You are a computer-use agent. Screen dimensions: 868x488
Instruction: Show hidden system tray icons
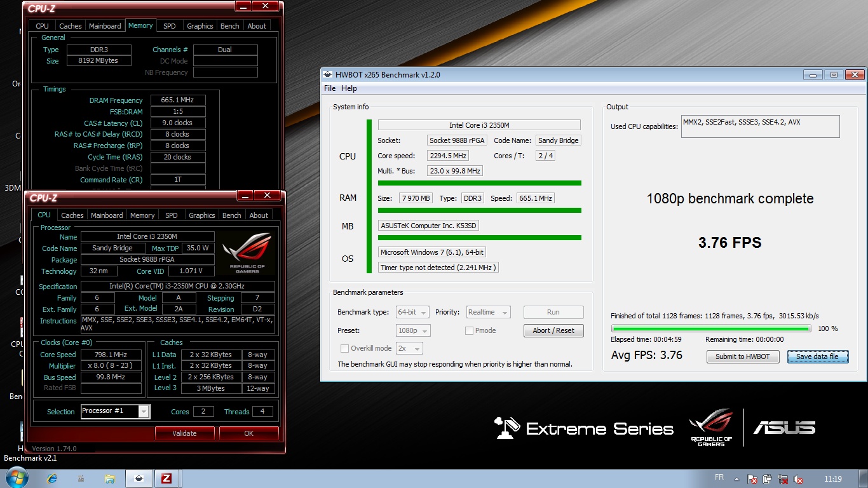pos(736,479)
